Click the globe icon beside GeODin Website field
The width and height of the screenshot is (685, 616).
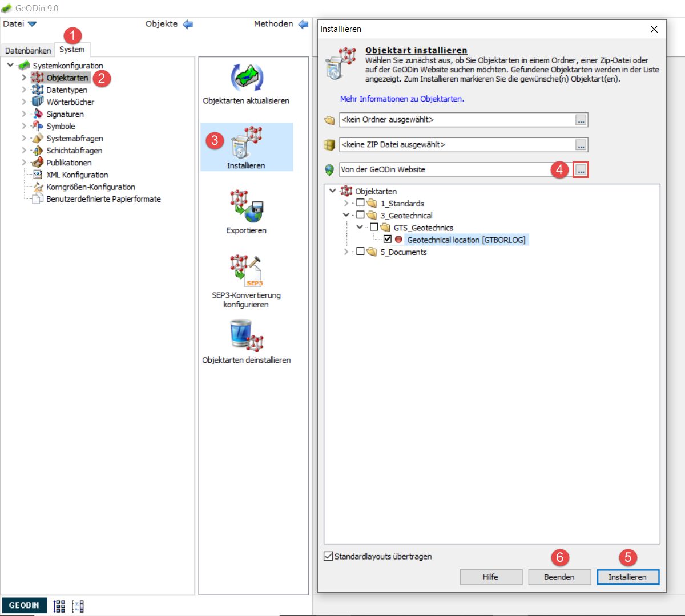(329, 170)
